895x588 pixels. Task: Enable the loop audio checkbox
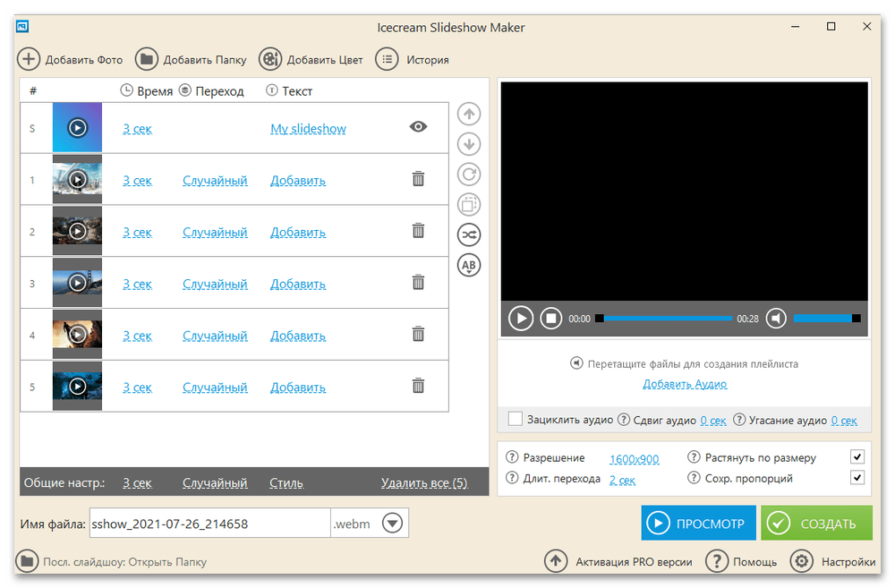tap(515, 419)
